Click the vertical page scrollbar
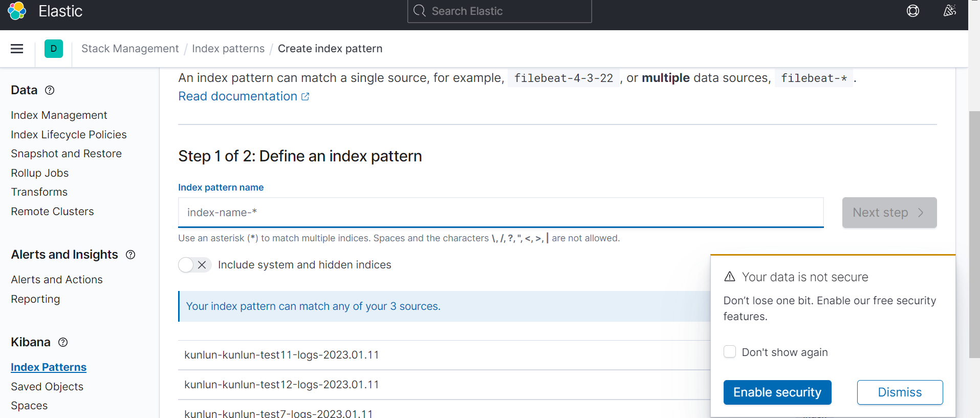This screenshot has width=980, height=418. tap(974, 234)
